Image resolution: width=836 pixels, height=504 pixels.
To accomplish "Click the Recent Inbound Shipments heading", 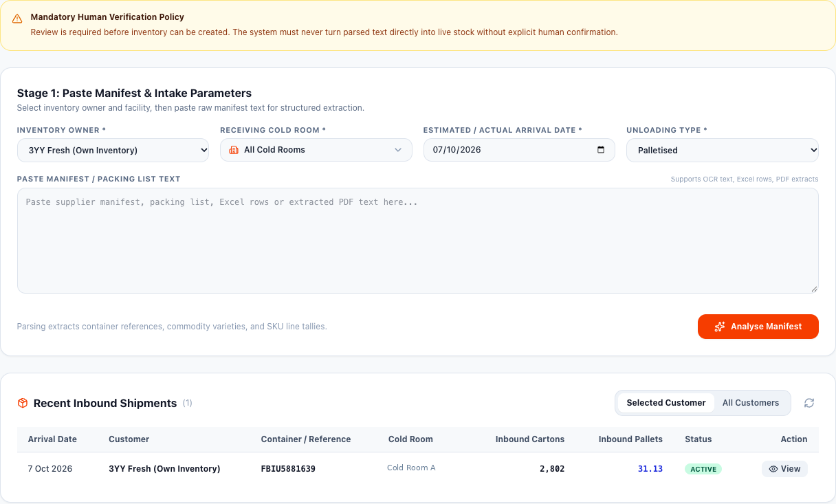I will point(105,403).
